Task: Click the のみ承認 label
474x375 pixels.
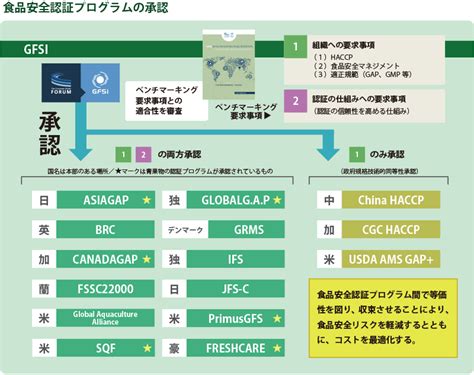Action: (x=387, y=154)
